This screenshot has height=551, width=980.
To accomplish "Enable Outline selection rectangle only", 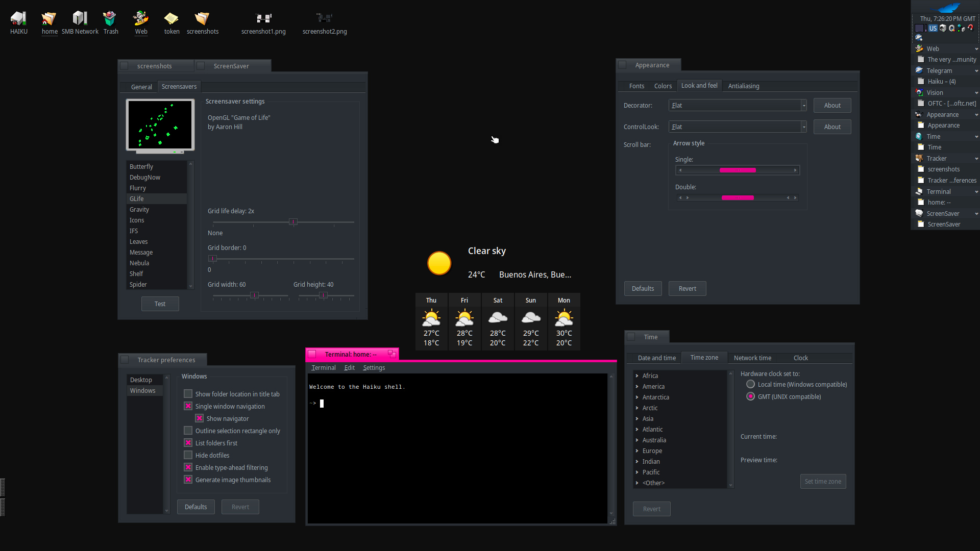I will point(188,431).
